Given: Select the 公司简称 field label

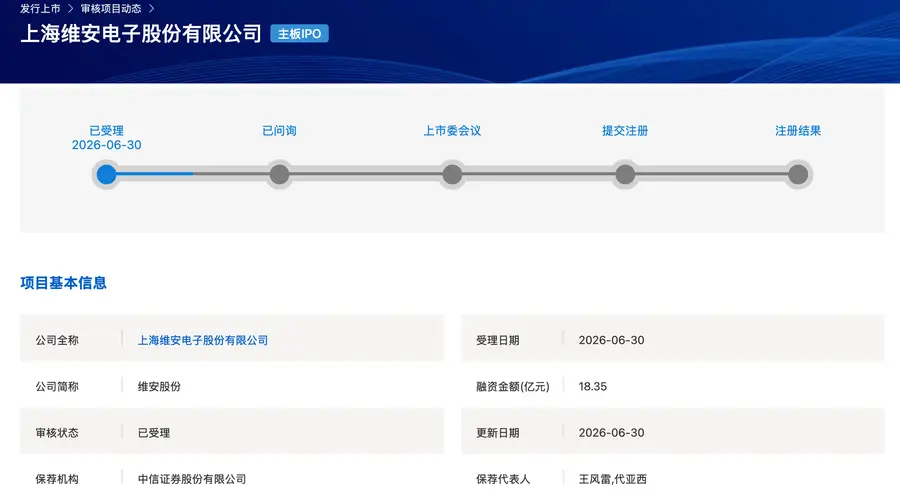Looking at the screenshot, I should pos(57,386).
